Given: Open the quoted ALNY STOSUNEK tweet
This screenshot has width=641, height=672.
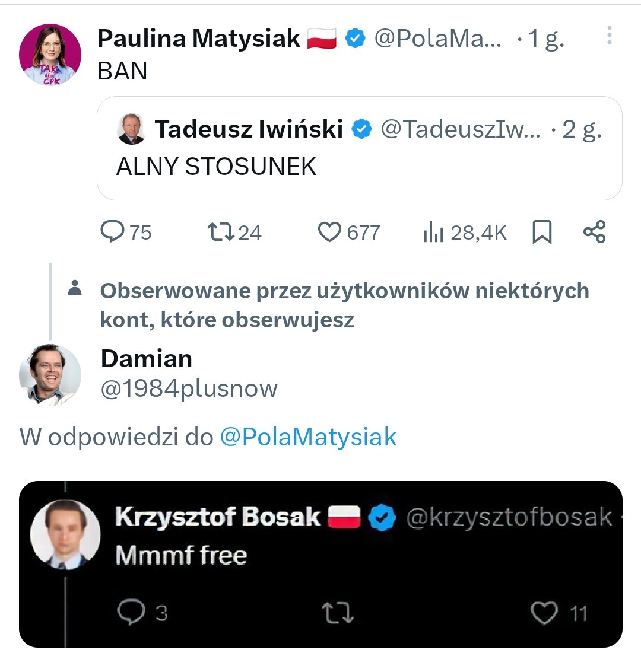Looking at the screenshot, I should pos(359,166).
